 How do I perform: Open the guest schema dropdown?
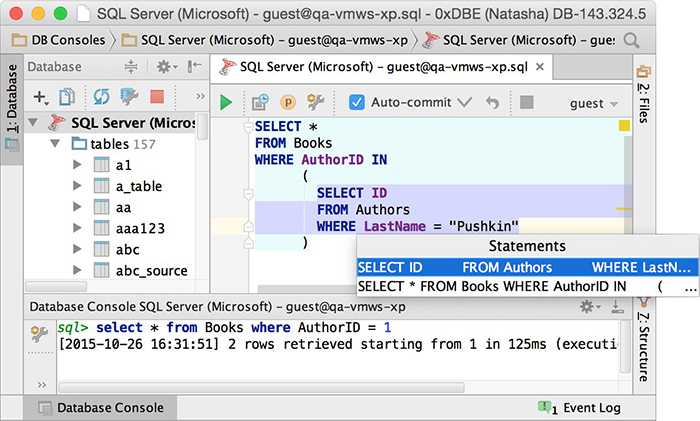tap(592, 103)
